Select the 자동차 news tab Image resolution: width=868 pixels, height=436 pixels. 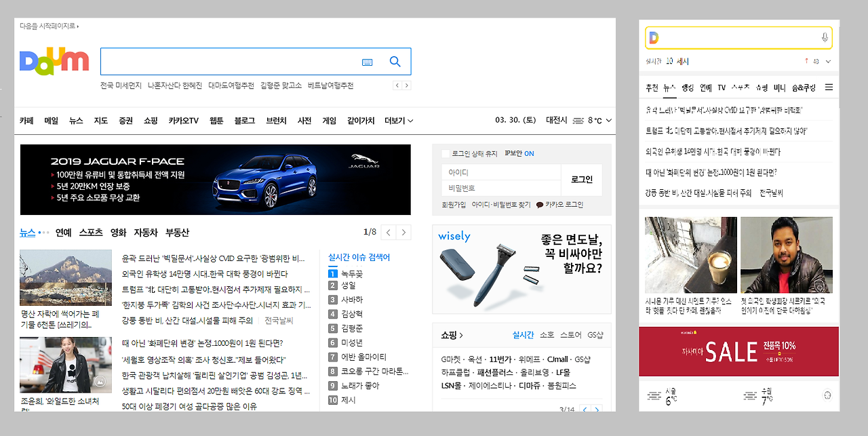[146, 233]
